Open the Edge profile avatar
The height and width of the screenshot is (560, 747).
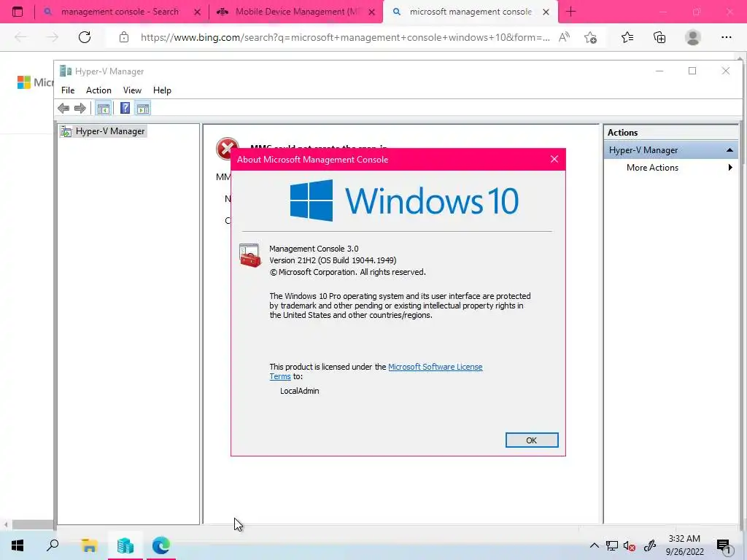693,37
